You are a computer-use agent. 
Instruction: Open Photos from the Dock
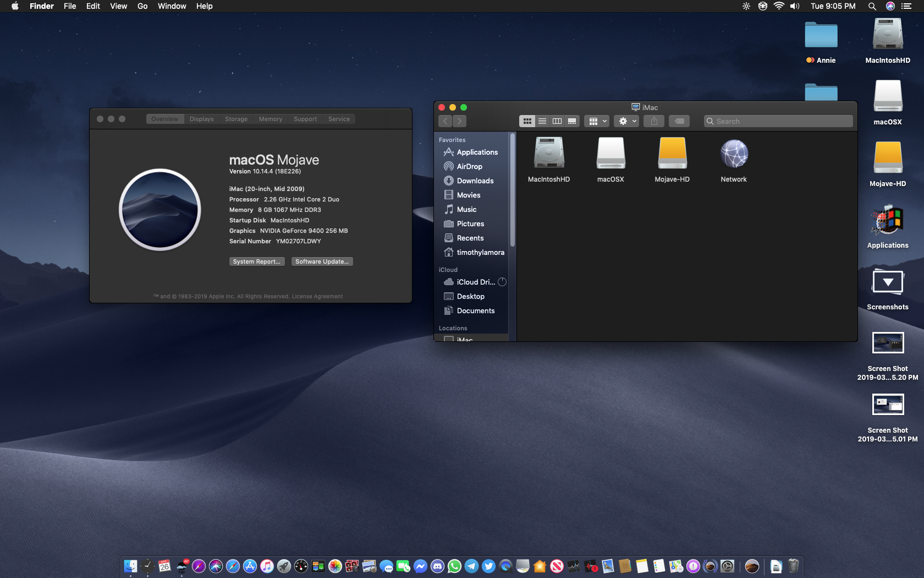tap(335, 566)
